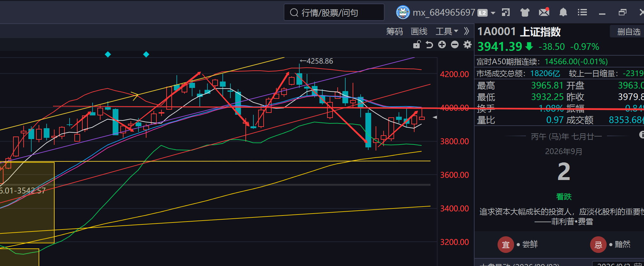Click the user avatar icon

[x=403, y=12]
